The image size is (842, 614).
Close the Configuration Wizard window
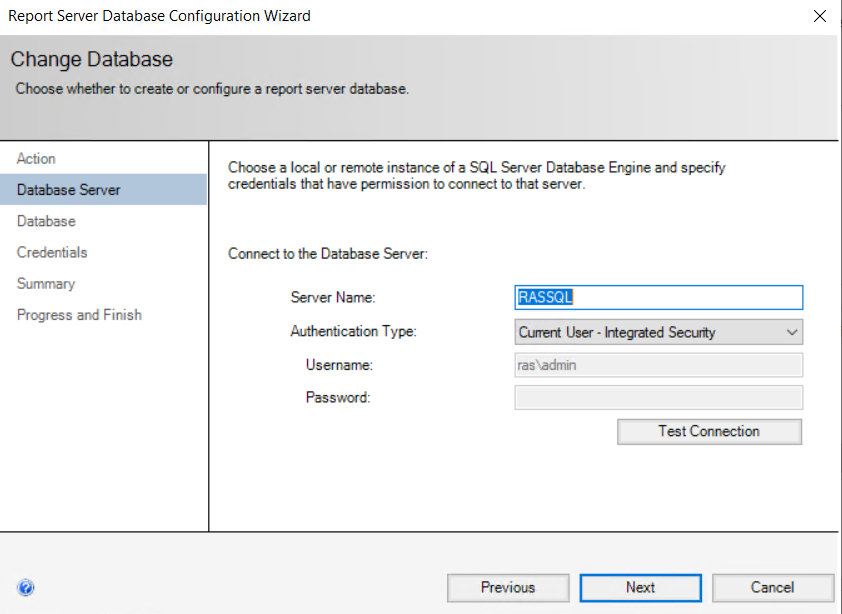point(820,16)
